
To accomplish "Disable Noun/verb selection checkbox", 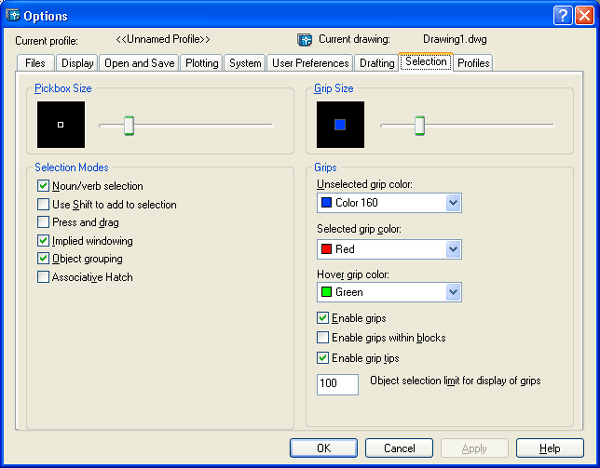I will click(43, 186).
